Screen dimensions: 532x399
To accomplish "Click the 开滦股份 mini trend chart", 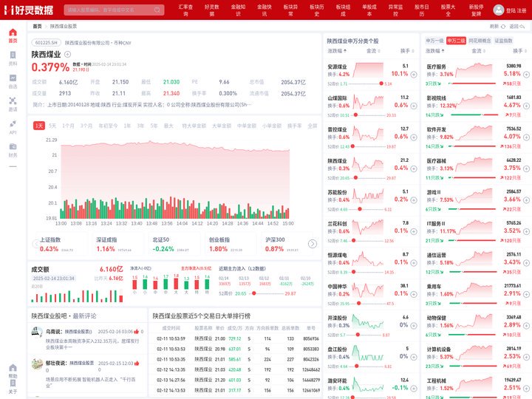I will click(x=368, y=321).
